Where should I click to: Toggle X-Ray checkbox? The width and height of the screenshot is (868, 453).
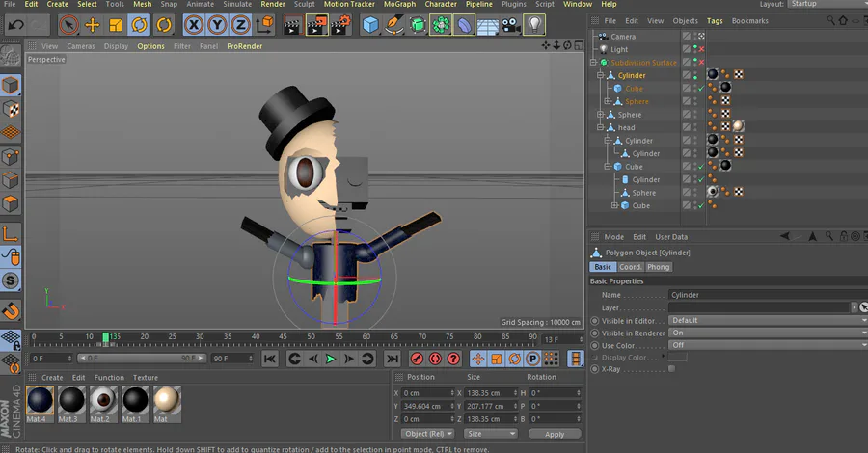[x=671, y=369]
